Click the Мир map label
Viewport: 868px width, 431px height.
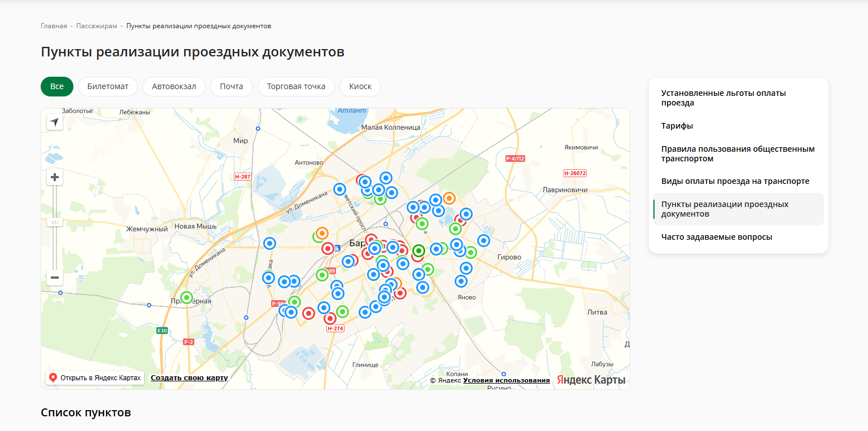coord(241,141)
